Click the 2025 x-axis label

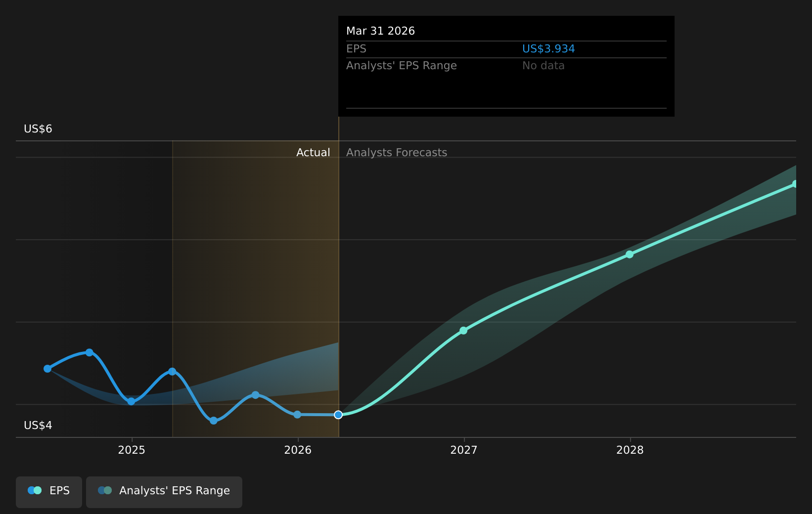point(132,450)
